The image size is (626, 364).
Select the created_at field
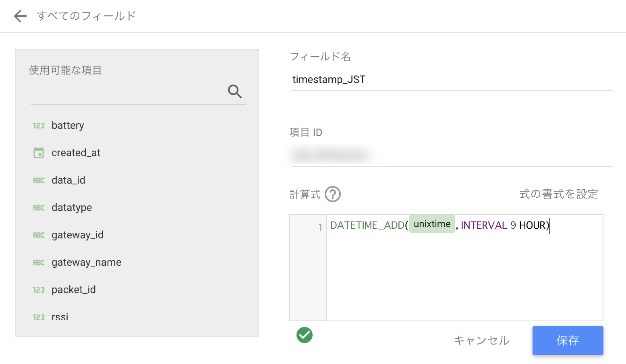click(76, 153)
